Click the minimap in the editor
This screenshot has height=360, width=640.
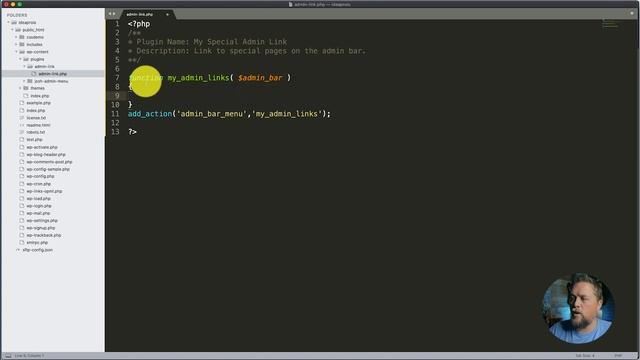pyautogui.click(x=610, y=23)
